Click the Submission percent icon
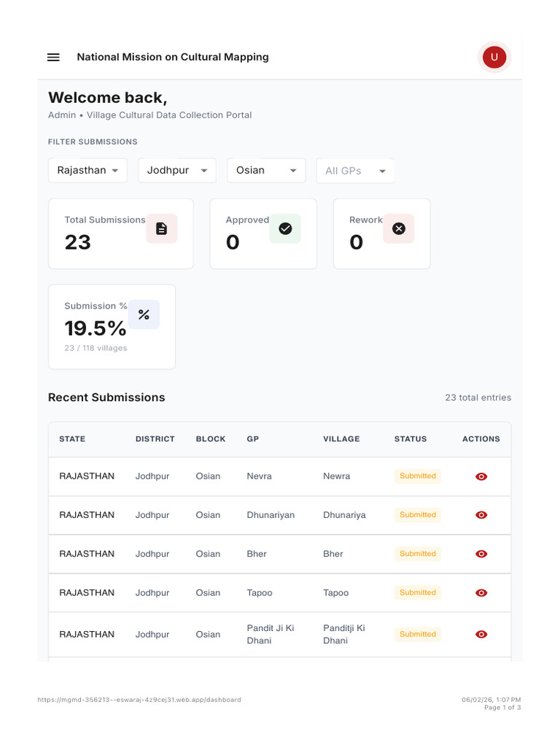 pos(144,314)
